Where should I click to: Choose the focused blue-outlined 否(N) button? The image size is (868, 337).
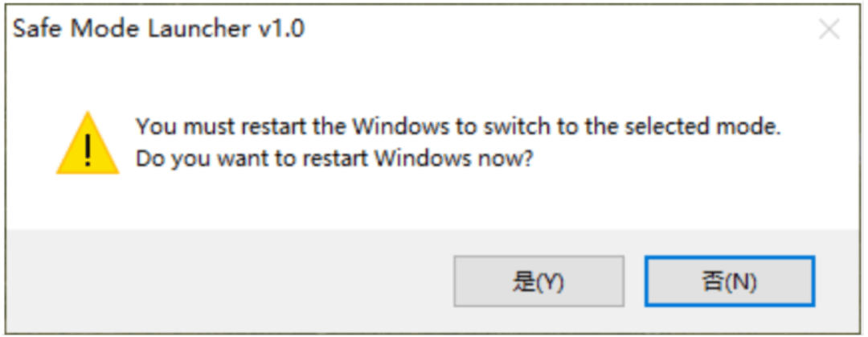click(730, 281)
